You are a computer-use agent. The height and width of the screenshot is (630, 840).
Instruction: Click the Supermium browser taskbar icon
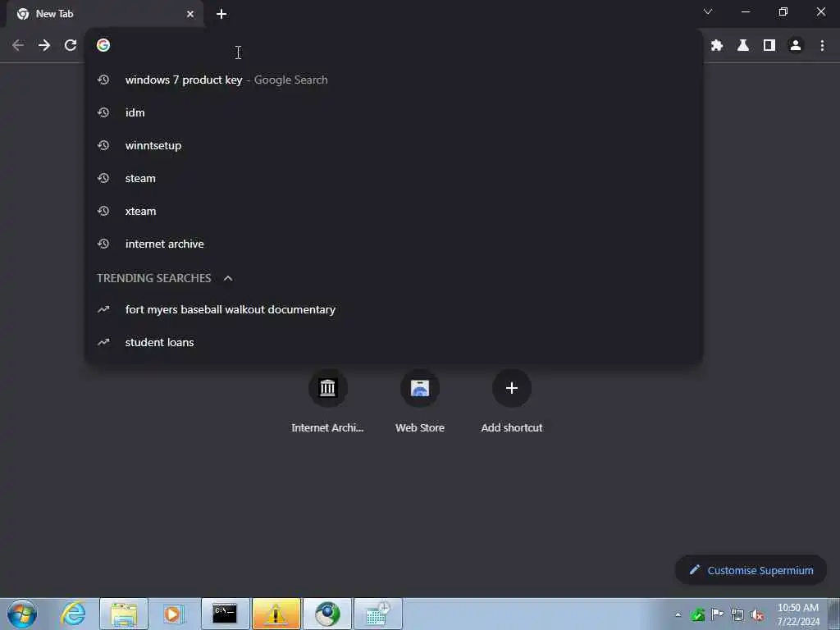coord(326,614)
